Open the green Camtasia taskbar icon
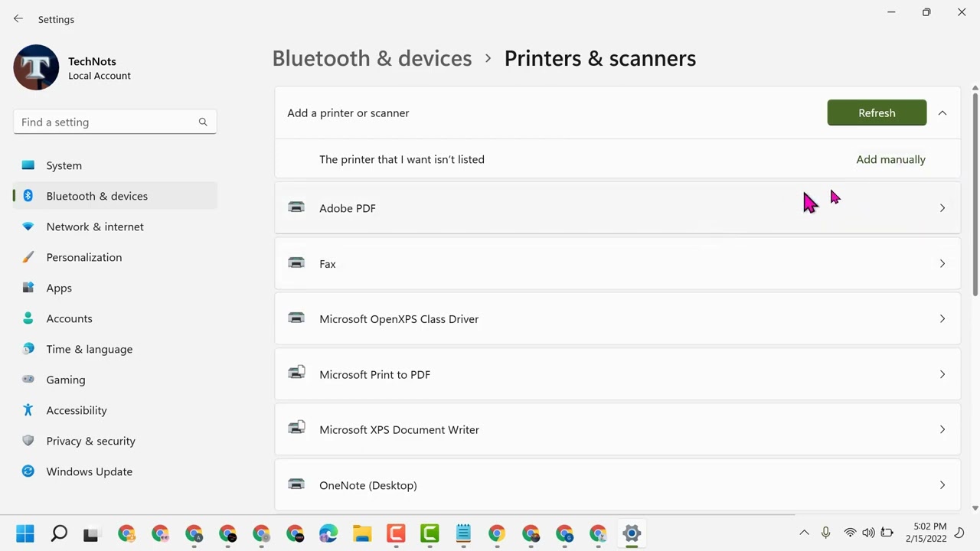 point(430,533)
